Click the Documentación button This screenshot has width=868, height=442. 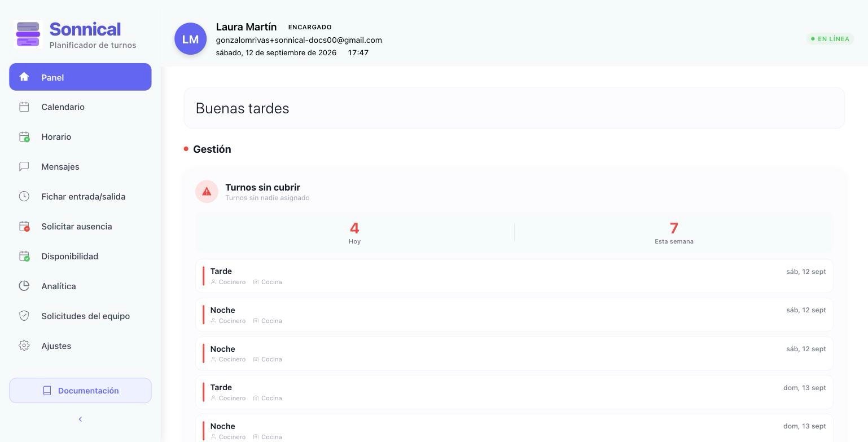pos(80,391)
